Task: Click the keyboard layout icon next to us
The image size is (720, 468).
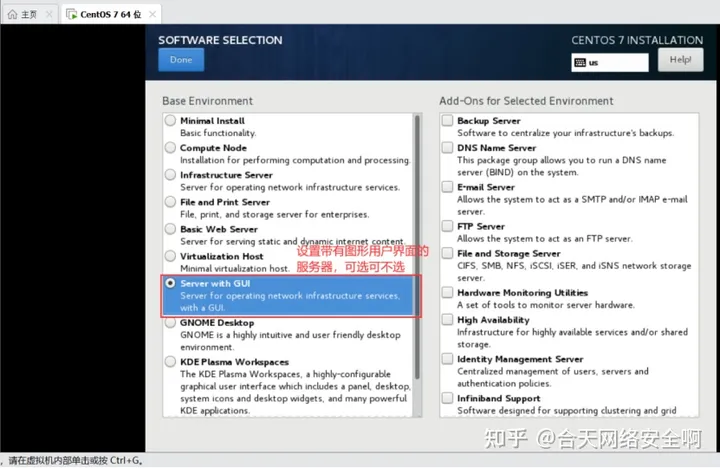Action: tap(580, 62)
